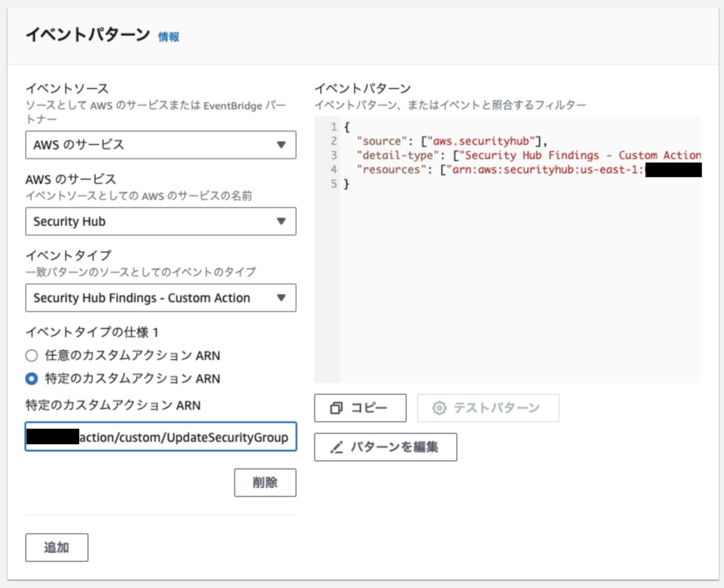Screen dimensions: 724x588
Task: Open the イベントソース dropdown (AWS のサービス)
Action: 160,145
